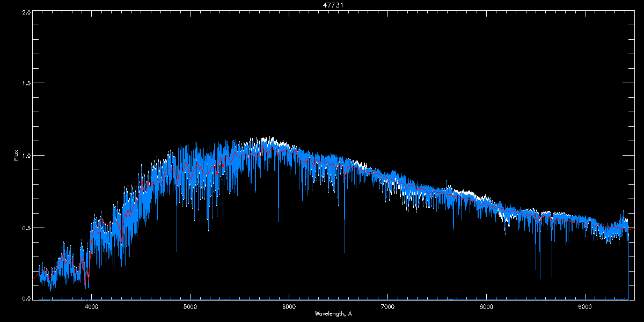Click the 2.0 flux tick label
Screen dimensions: 644x322
(25, 12)
